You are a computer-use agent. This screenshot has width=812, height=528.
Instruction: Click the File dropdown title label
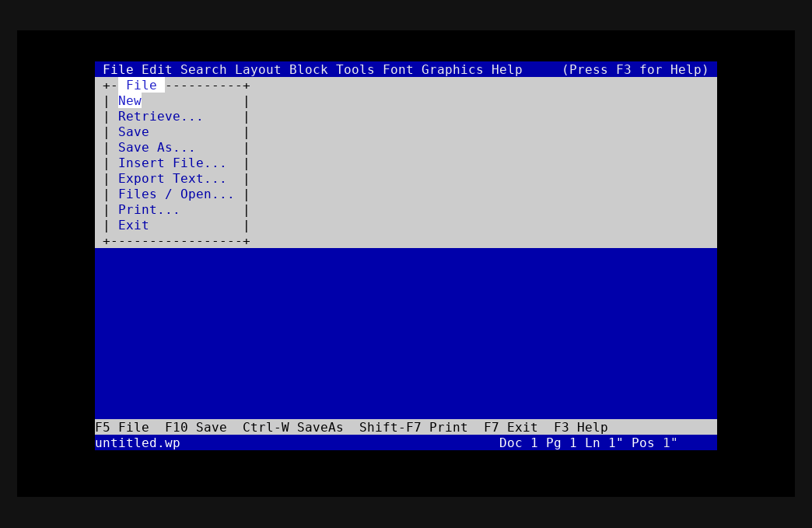pos(142,85)
